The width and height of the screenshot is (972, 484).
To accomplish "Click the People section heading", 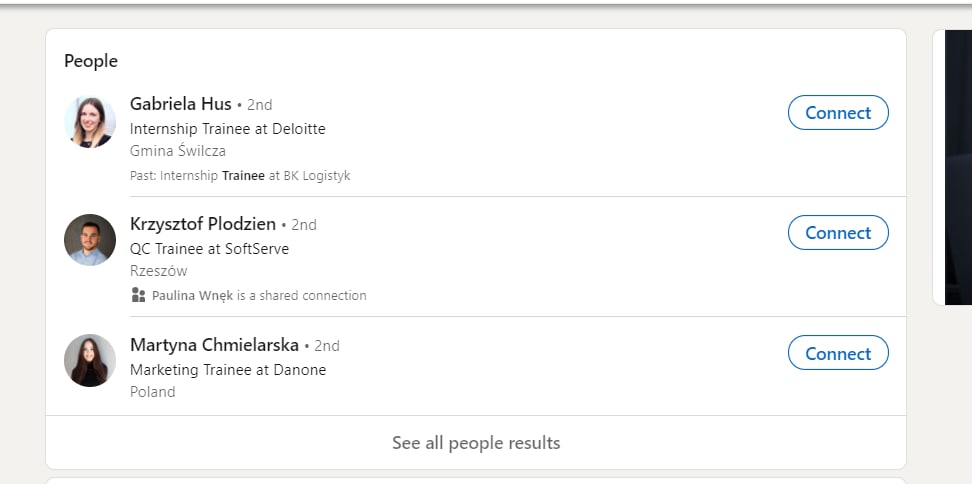I will pyautogui.click(x=91, y=61).
